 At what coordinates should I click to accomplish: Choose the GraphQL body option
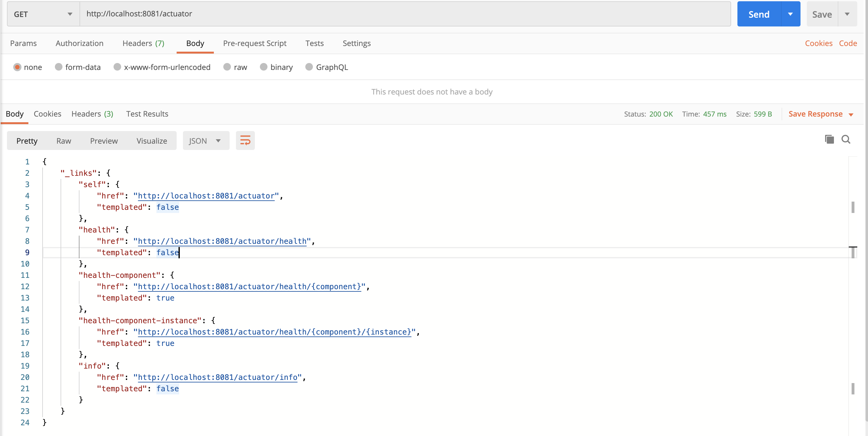pyautogui.click(x=309, y=67)
